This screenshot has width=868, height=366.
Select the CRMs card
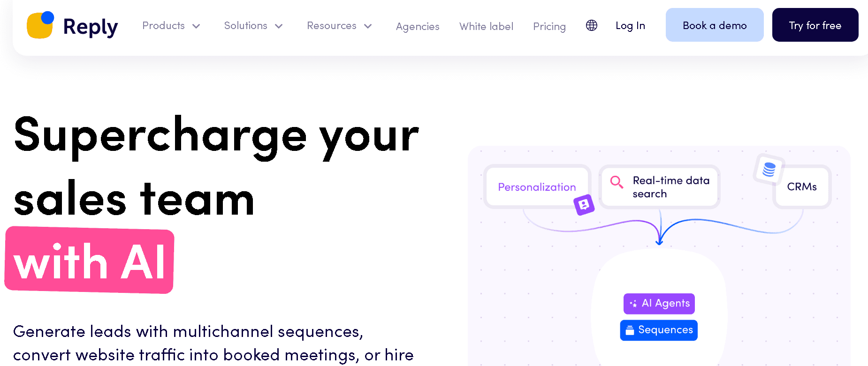[x=802, y=187]
